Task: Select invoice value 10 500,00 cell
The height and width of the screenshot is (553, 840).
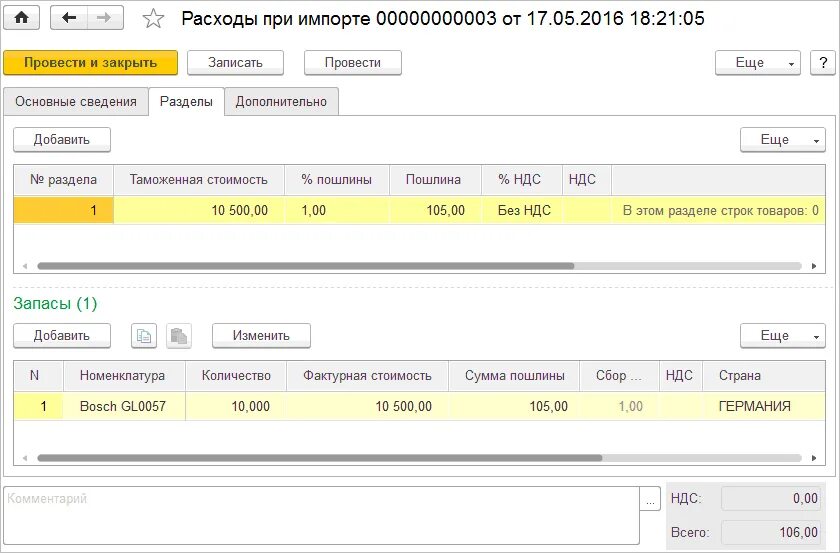Action: pyautogui.click(x=367, y=407)
